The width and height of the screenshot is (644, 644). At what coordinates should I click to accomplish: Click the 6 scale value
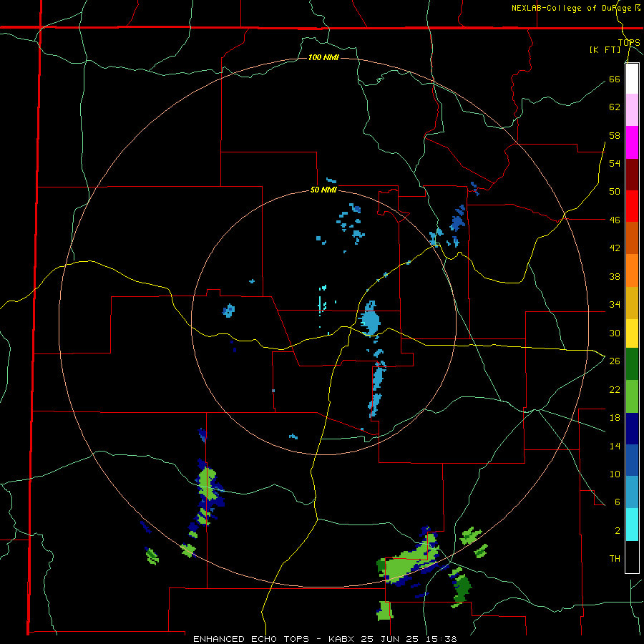[617, 502]
